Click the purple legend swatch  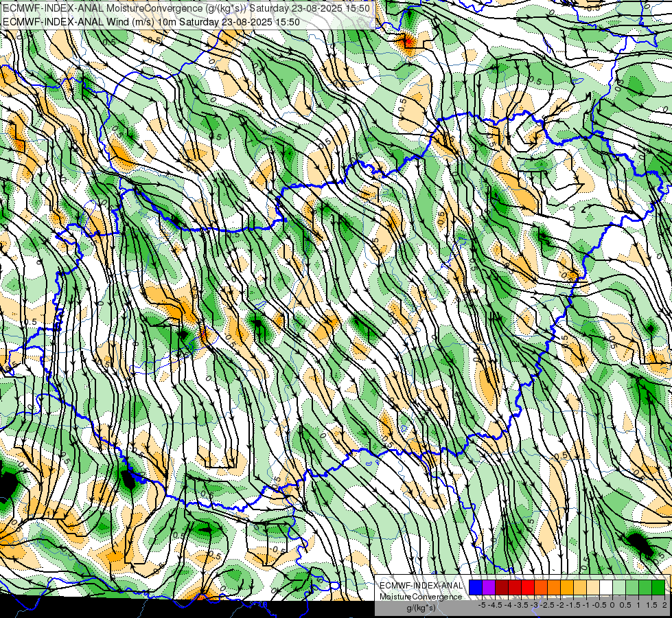click(x=489, y=587)
